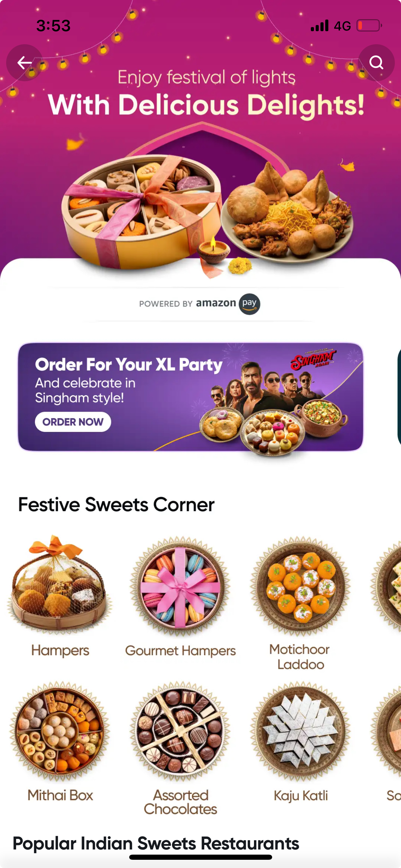Select the Assorted Chocolates icon
The height and width of the screenshot is (868, 401).
[x=180, y=732]
